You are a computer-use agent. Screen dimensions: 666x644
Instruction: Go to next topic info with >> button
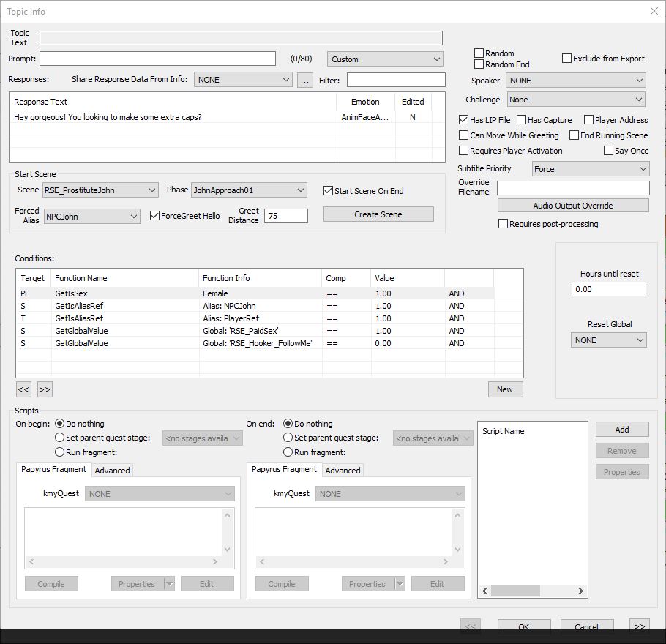coord(639,626)
